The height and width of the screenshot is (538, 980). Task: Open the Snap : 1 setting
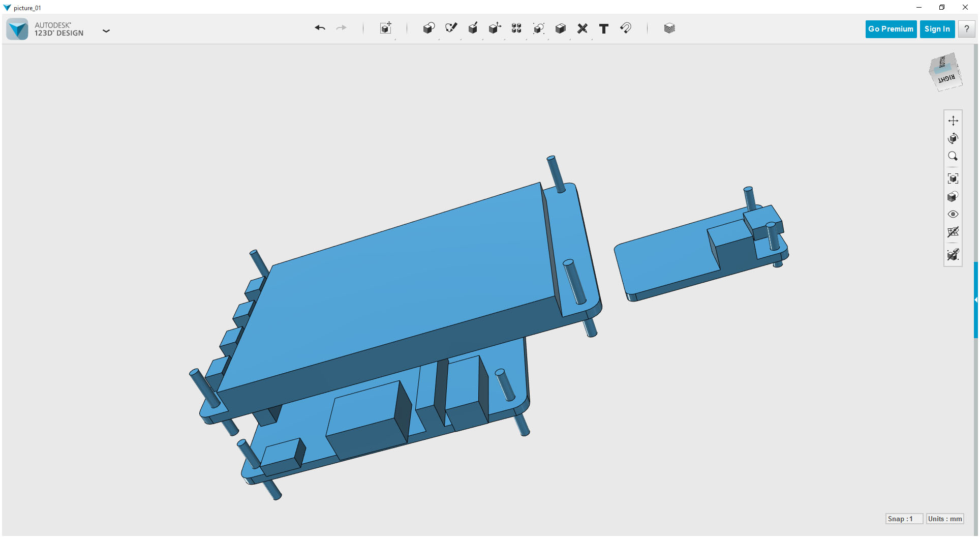tap(904, 519)
